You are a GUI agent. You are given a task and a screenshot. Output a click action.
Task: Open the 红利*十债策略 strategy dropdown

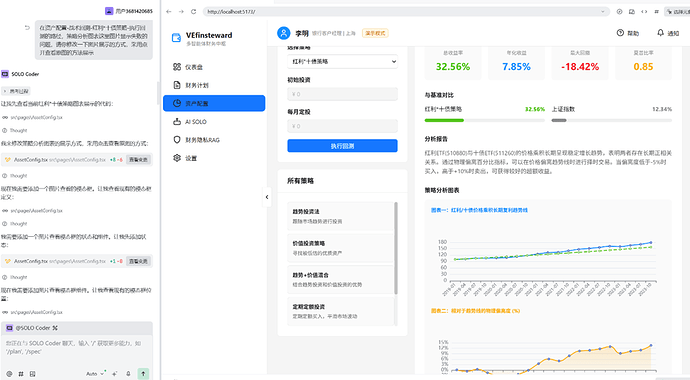tap(342, 62)
